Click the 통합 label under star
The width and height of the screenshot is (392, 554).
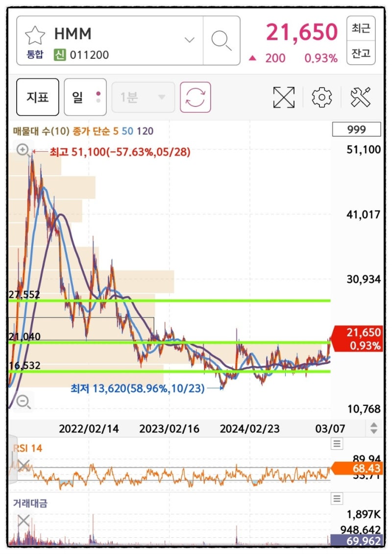click(x=35, y=54)
